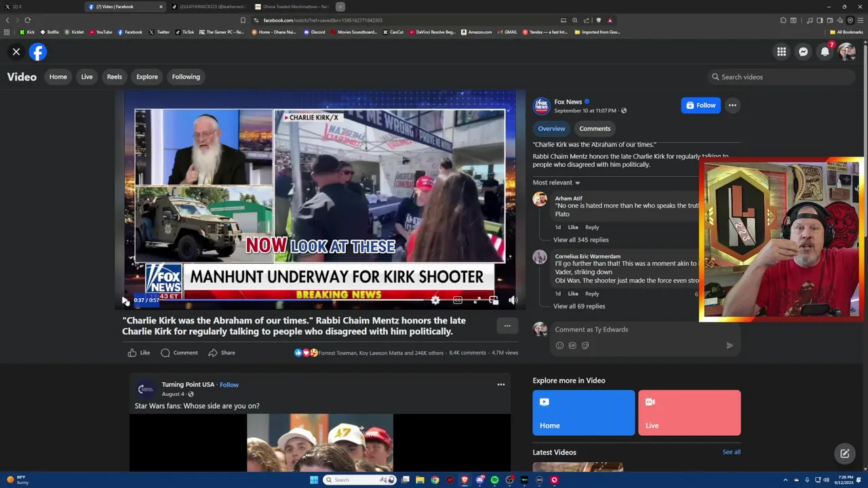The width and height of the screenshot is (868, 488).
Task: View all 69 replies
Action: (x=579, y=306)
